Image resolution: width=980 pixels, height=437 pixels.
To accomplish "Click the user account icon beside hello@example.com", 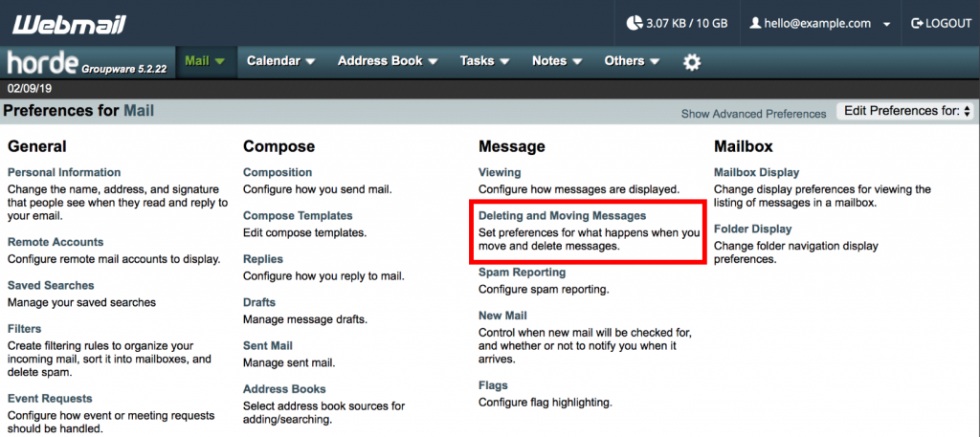I will coord(756,23).
